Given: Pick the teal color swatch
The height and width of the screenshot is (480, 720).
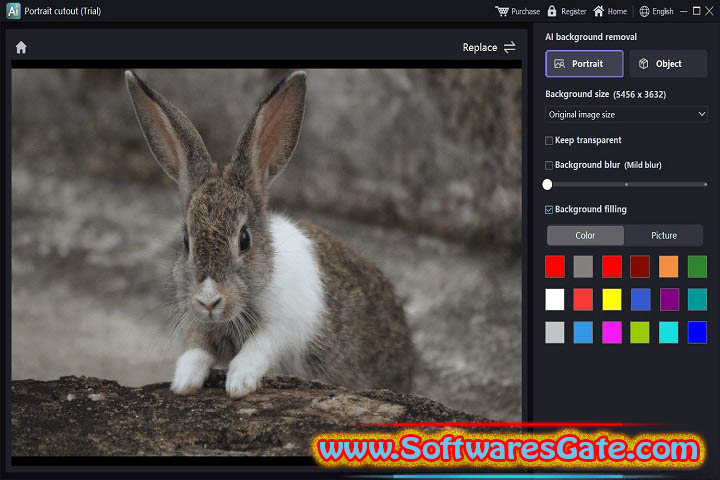Looking at the screenshot, I should click(x=697, y=299).
